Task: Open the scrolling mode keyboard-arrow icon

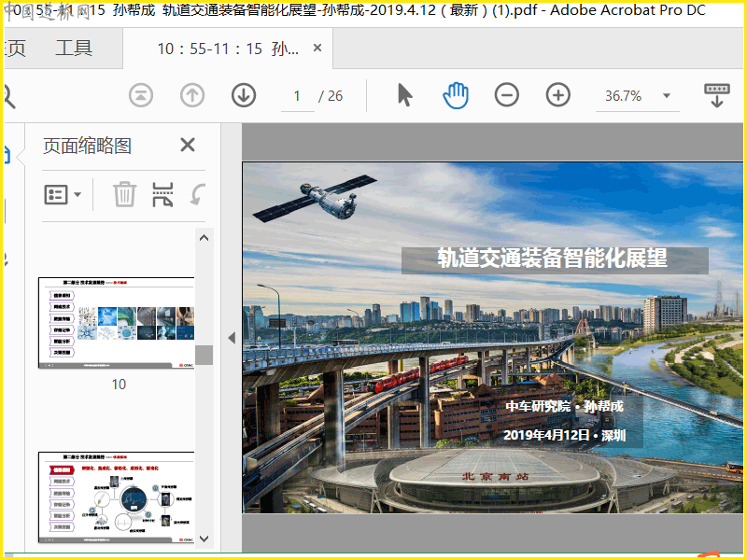Action: click(716, 95)
